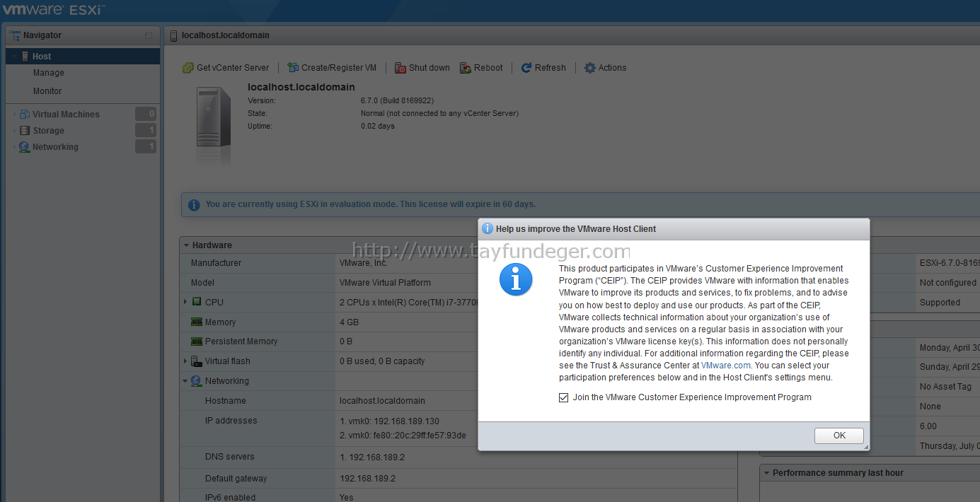Click the Get vCenter Server toolbar icon

point(188,68)
